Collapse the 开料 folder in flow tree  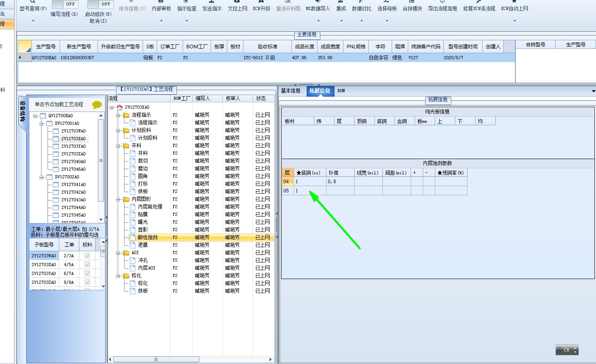(118, 146)
